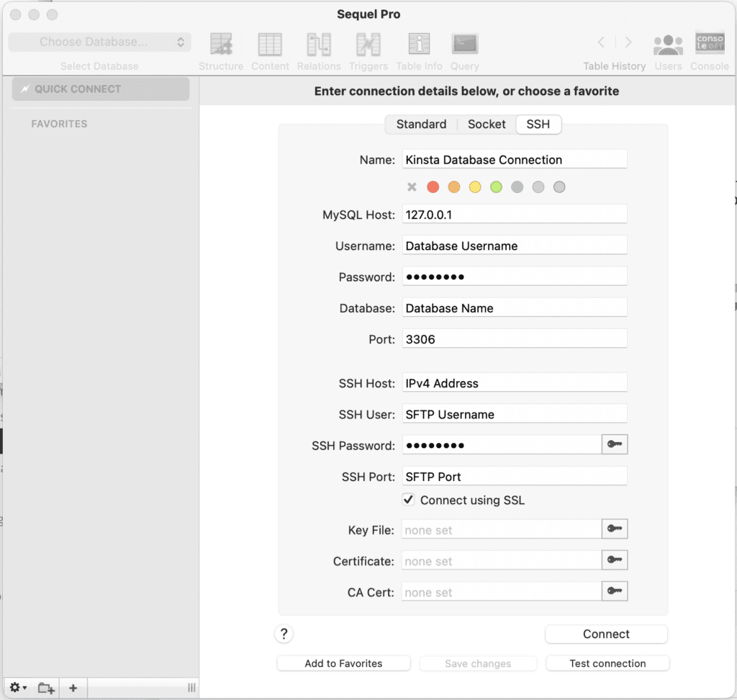The width and height of the screenshot is (737, 700).
Task: Switch to the Standard connection tab
Action: 421,124
